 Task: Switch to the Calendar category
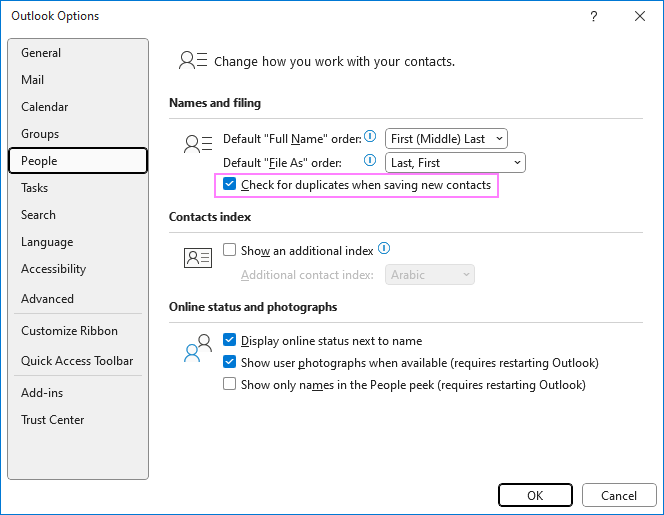[78, 107]
